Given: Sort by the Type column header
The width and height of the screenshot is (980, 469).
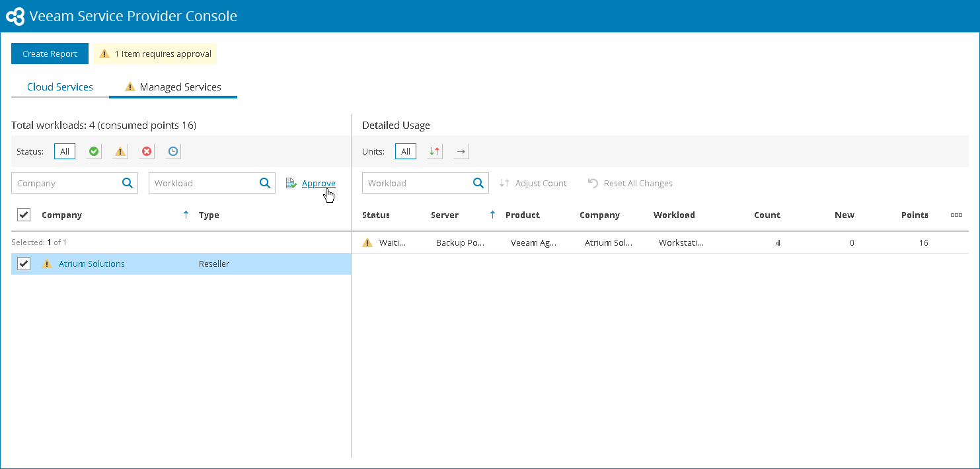Looking at the screenshot, I should click(x=209, y=215).
